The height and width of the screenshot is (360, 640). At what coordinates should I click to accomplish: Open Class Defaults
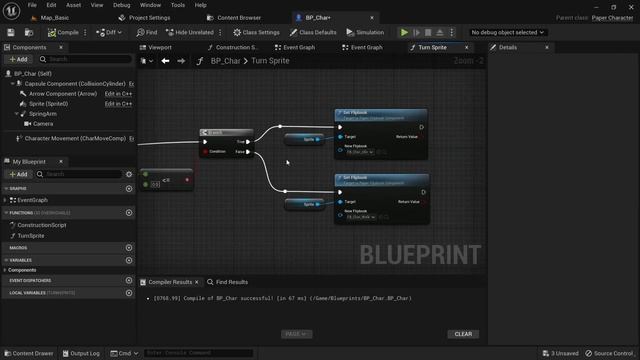(313, 32)
